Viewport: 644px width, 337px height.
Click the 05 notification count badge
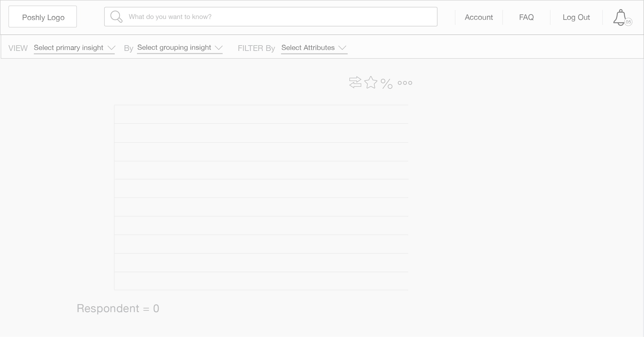point(628,22)
